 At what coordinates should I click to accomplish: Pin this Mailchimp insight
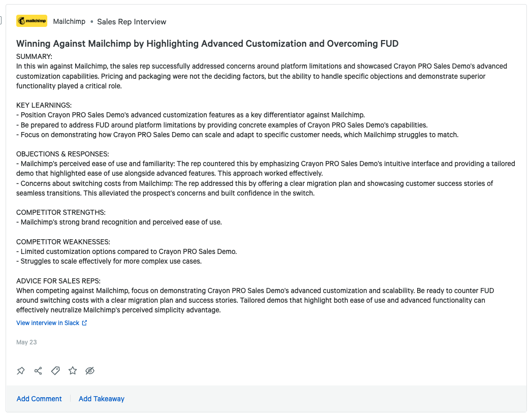pyautogui.click(x=21, y=371)
